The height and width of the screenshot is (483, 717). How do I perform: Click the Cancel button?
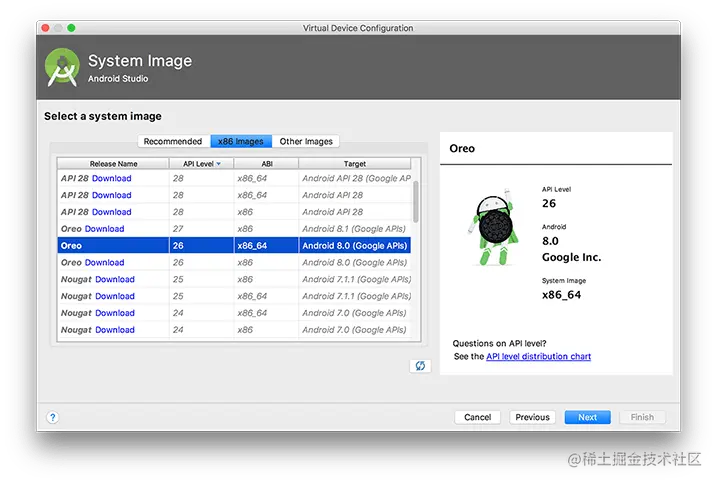click(x=477, y=417)
